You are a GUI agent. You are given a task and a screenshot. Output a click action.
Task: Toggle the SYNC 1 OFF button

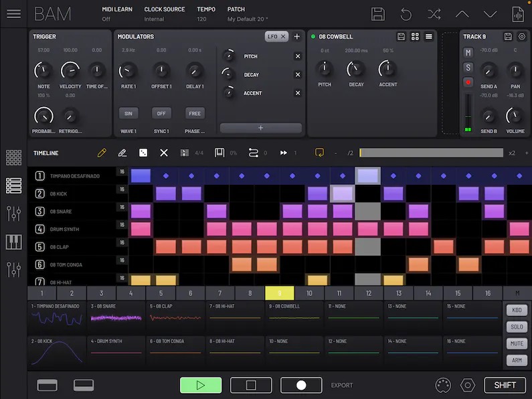point(161,113)
